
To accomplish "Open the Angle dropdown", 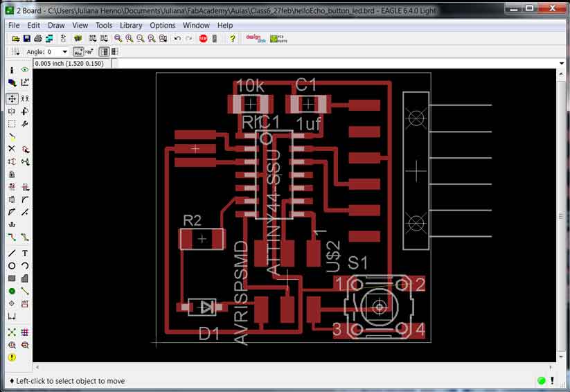I will (x=64, y=52).
